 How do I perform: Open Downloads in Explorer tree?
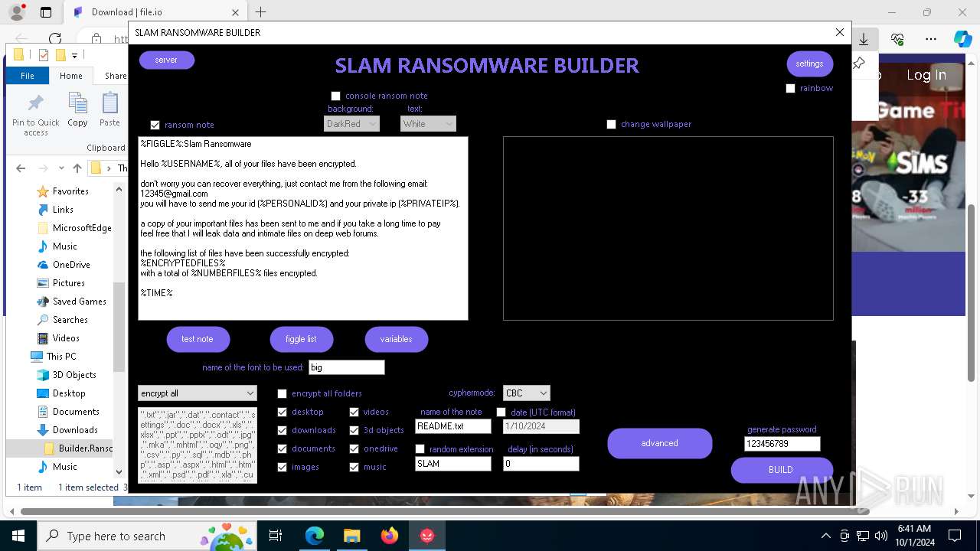(x=75, y=430)
